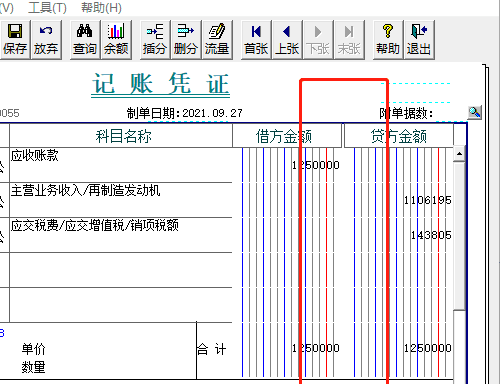The image size is (500, 384).
Task: Go to first voucher via 首张
Action: coord(256,40)
